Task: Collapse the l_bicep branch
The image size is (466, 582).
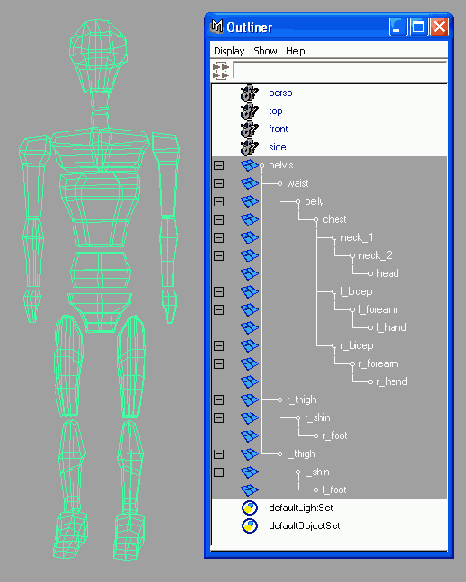Action: point(219,292)
